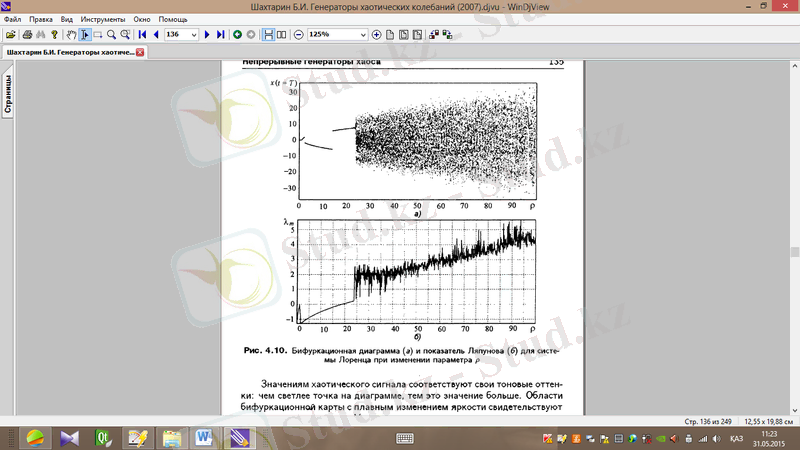Click the КАЗ language indicator in taskbar
This screenshot has width=800, height=450.
click(x=734, y=438)
